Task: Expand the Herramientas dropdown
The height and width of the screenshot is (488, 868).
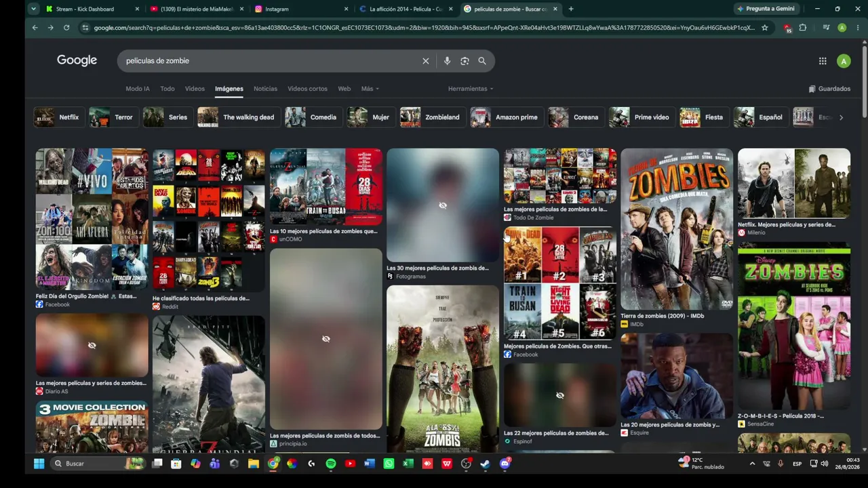Action: (471, 89)
